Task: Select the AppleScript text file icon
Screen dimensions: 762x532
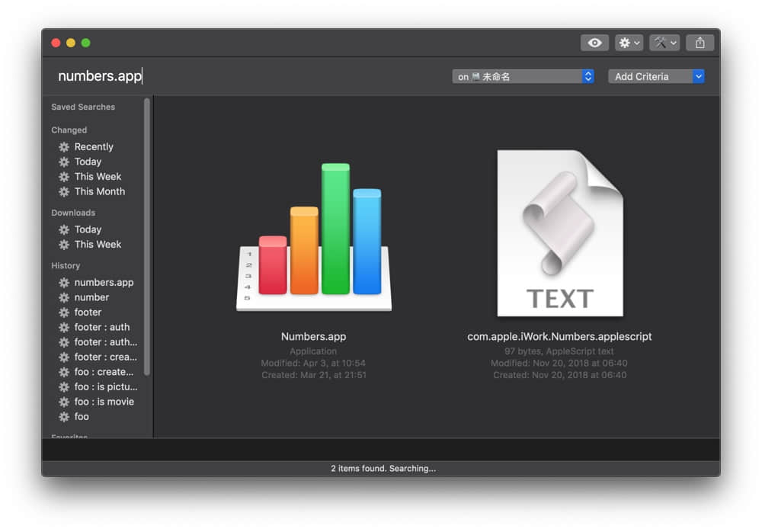Action: (559, 233)
